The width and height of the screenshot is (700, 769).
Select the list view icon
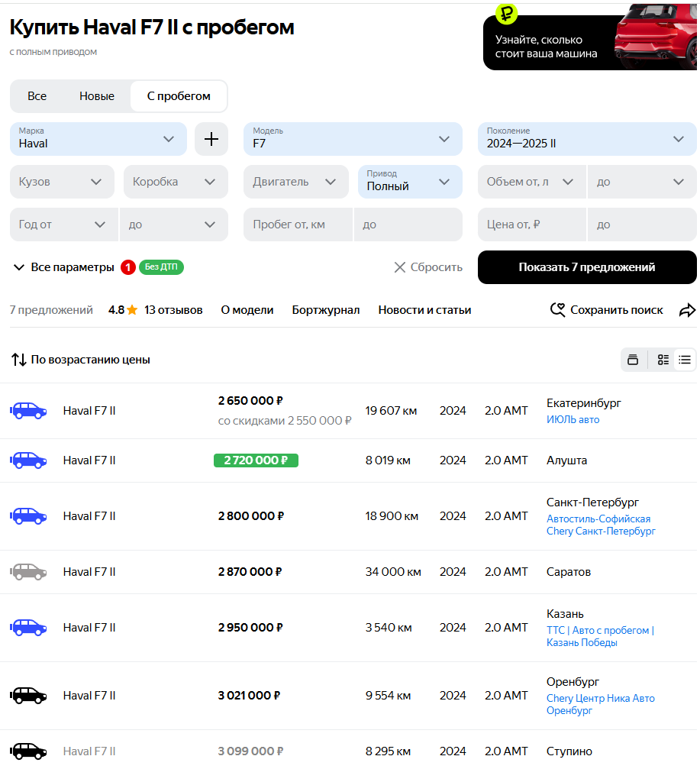pyautogui.click(x=685, y=360)
